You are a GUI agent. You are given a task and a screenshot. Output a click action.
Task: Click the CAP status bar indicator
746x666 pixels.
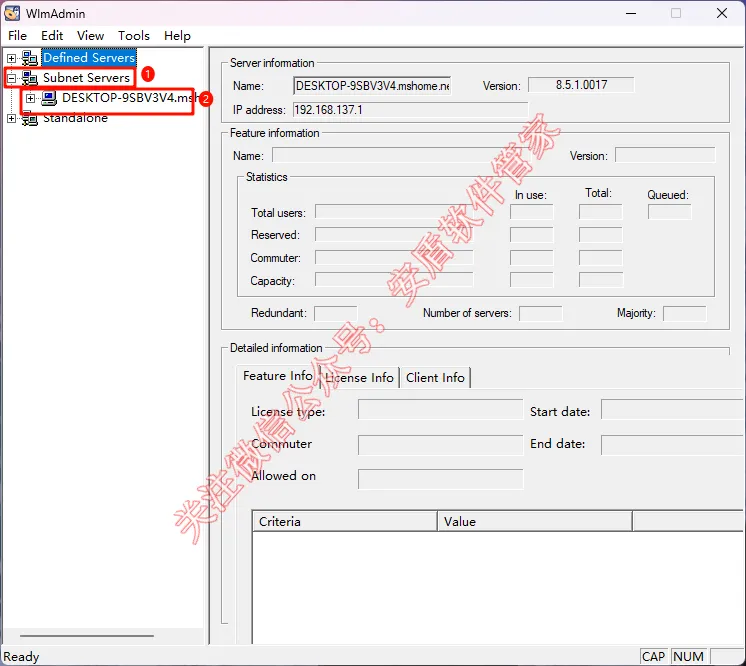(x=653, y=656)
